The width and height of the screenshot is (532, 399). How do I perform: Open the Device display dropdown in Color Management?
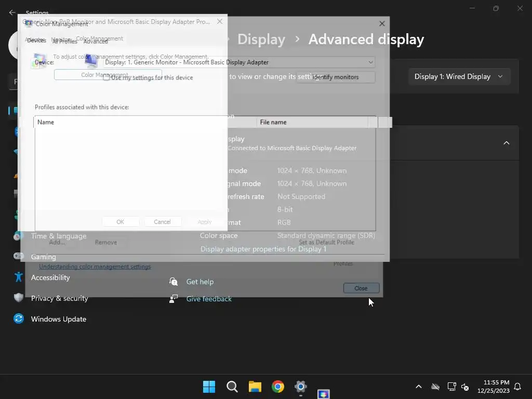tap(239, 62)
